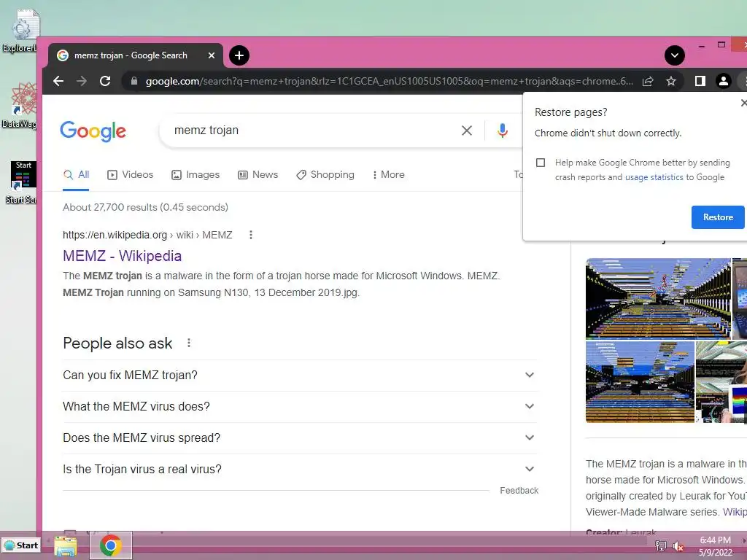The height and width of the screenshot is (560, 747).
Task: Switch to the Images tab
Action: click(x=196, y=175)
